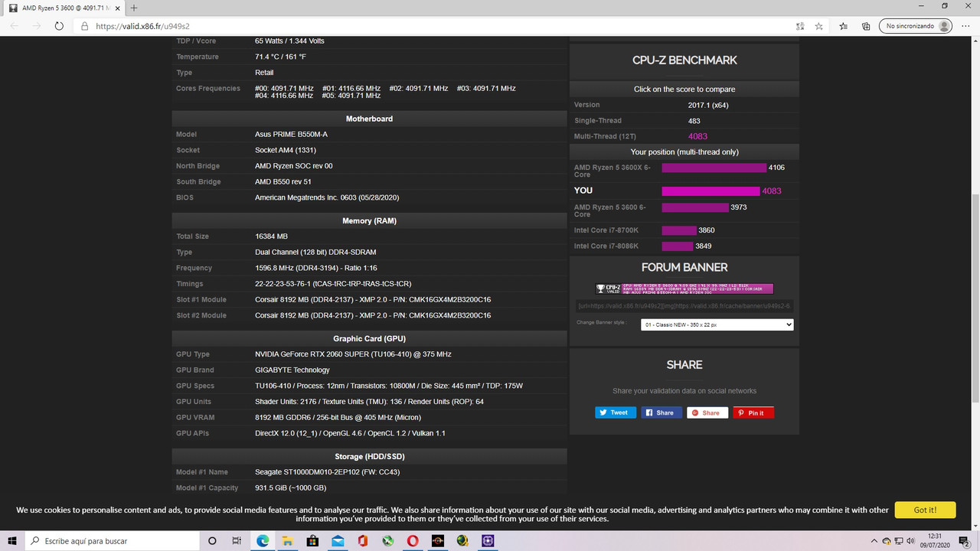The image size is (980, 551).
Task: Click the Motherboard section header
Action: 369,119
